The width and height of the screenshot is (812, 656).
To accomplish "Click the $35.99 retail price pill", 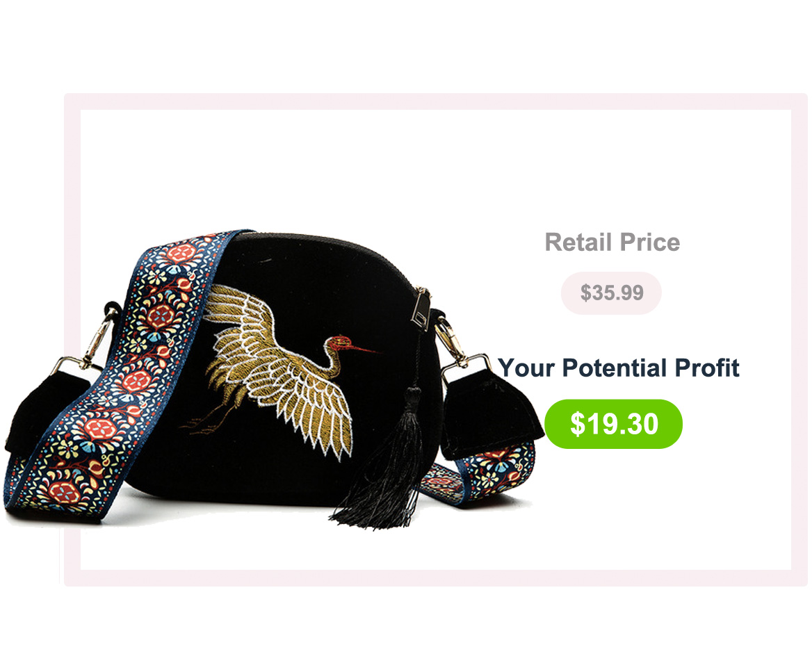I will [x=611, y=293].
